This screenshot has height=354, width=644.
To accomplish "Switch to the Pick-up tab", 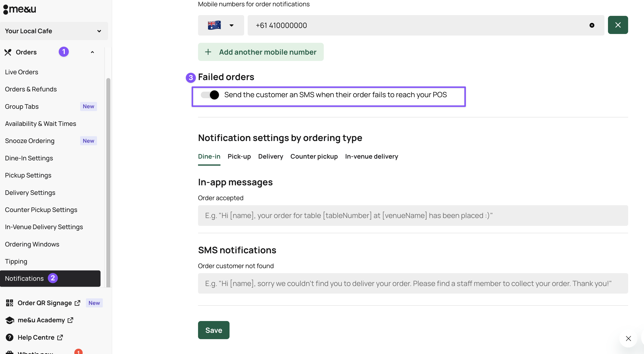I will pos(239,157).
